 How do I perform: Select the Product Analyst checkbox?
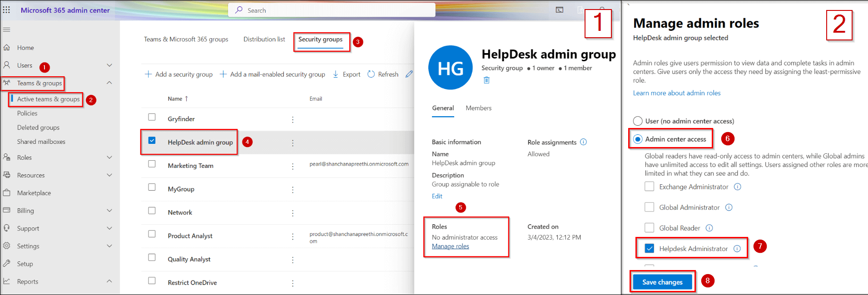tap(152, 234)
